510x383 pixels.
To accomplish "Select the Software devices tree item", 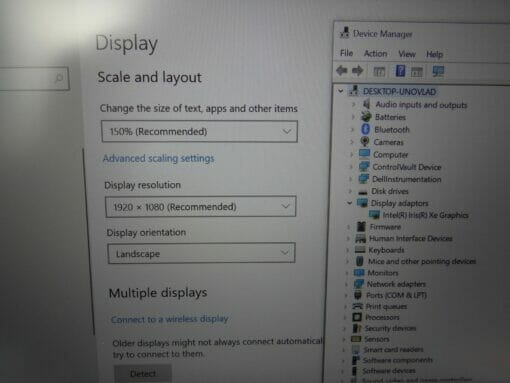I will pos(389,370).
